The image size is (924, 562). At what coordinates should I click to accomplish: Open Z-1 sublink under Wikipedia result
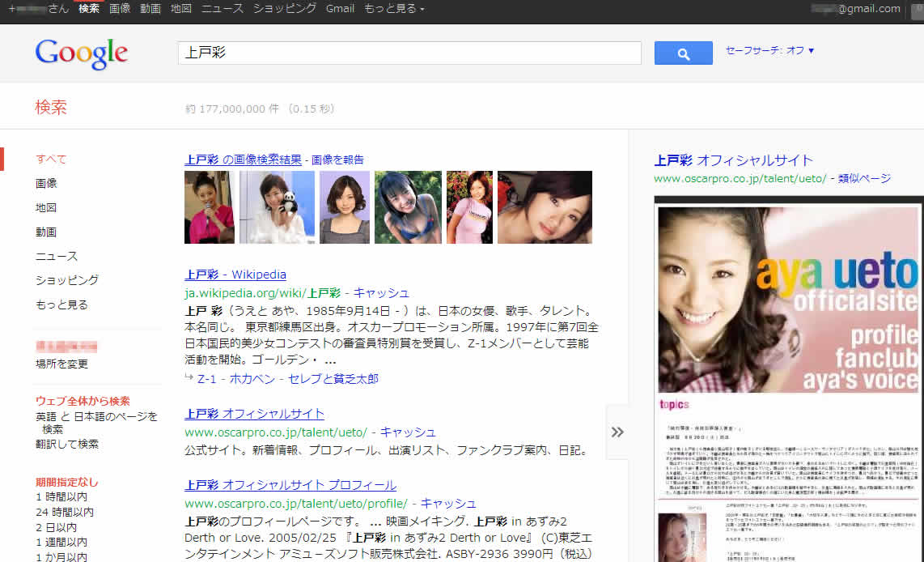click(x=207, y=379)
